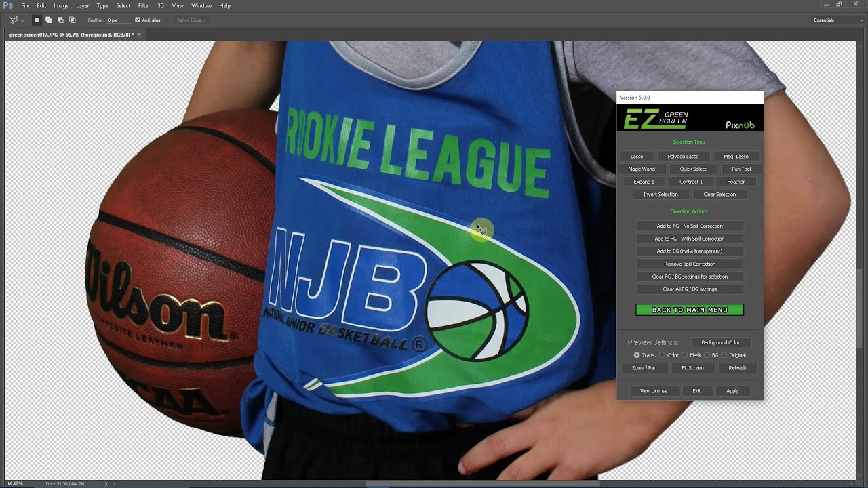Click the Feather px input field
Image resolution: width=868 pixels, height=488 pixels.
119,20
